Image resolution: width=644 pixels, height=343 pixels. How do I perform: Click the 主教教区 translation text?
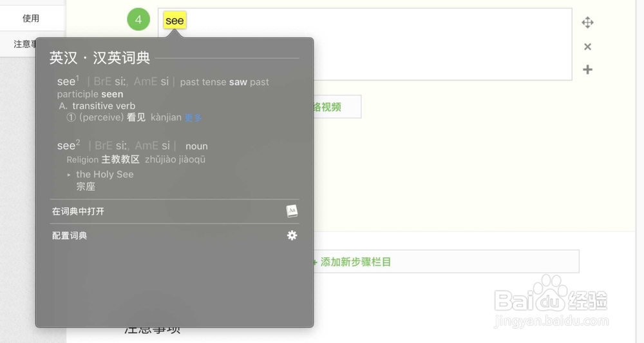tap(120, 160)
